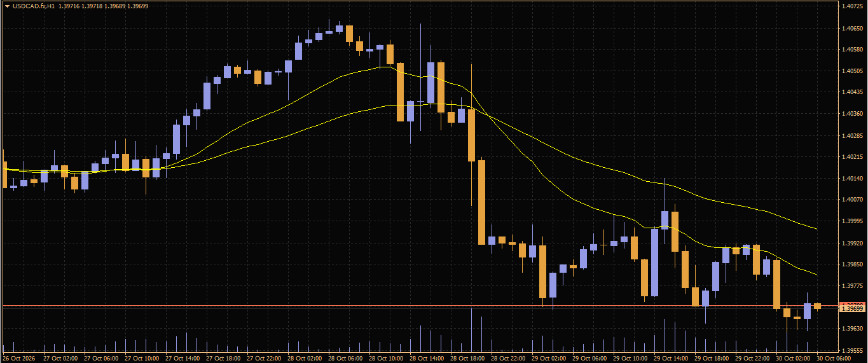Click the 30 Oct 02:00 time label
868x363 pixels.
point(793,359)
